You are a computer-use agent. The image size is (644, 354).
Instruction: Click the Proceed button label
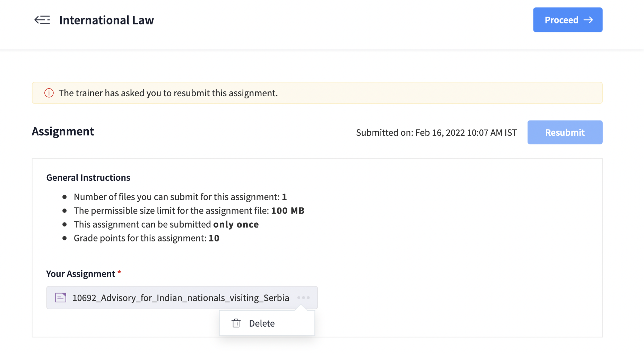coord(561,20)
